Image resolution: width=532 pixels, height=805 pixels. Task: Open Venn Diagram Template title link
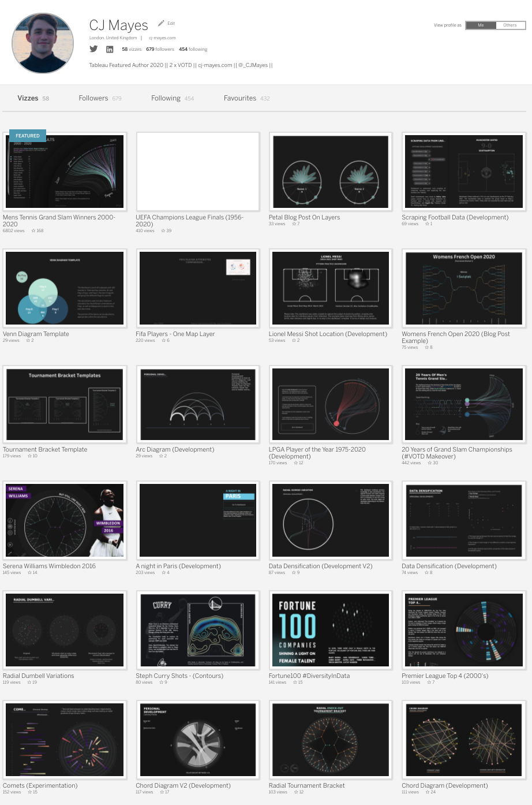coord(36,334)
